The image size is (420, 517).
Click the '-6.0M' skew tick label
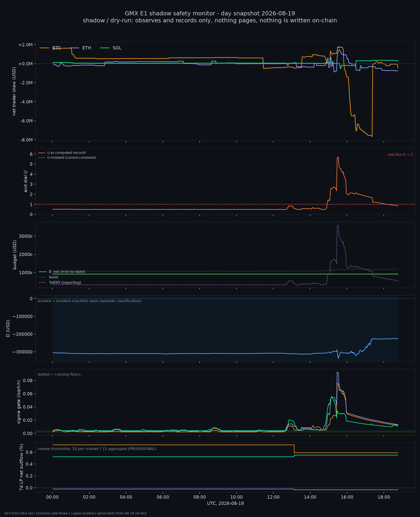point(26,121)
